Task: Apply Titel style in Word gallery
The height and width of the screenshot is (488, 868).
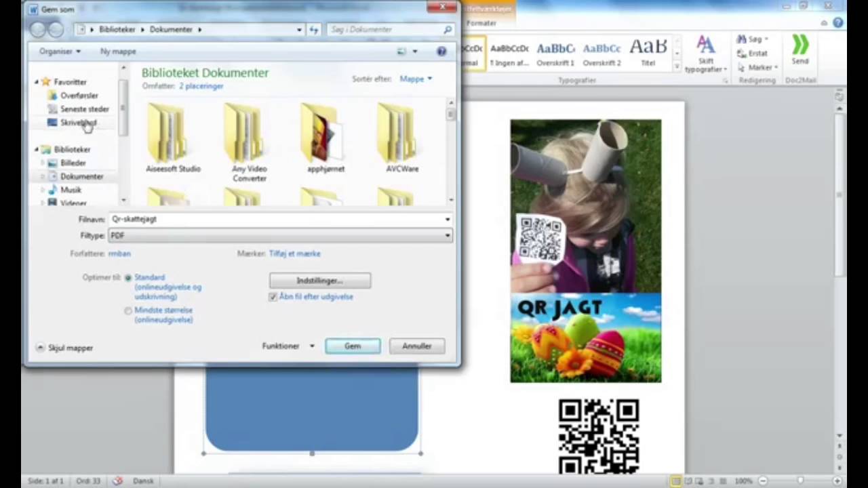Action: tap(648, 54)
